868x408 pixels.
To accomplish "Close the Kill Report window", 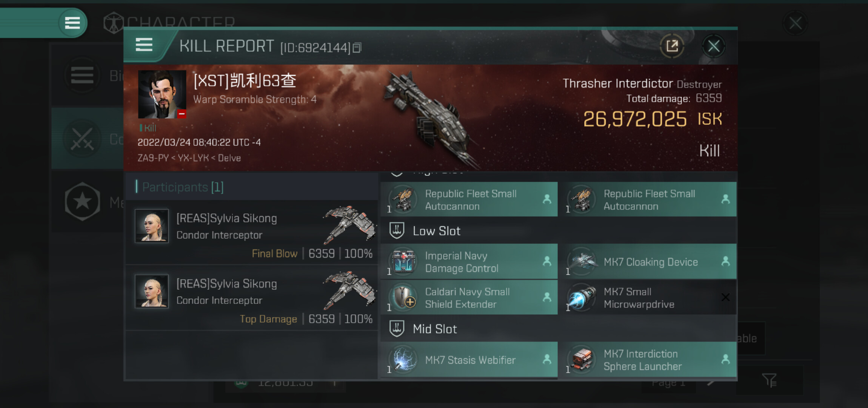I will tap(713, 46).
